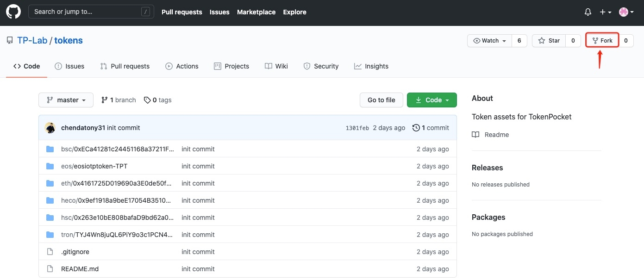This screenshot has width=644, height=280.
Task: Switch to the Insights tab
Action: click(x=371, y=66)
